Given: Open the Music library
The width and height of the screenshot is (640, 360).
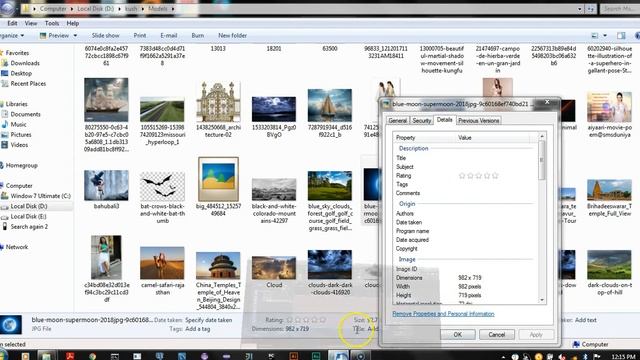Looking at the screenshot, I should tap(18, 124).
